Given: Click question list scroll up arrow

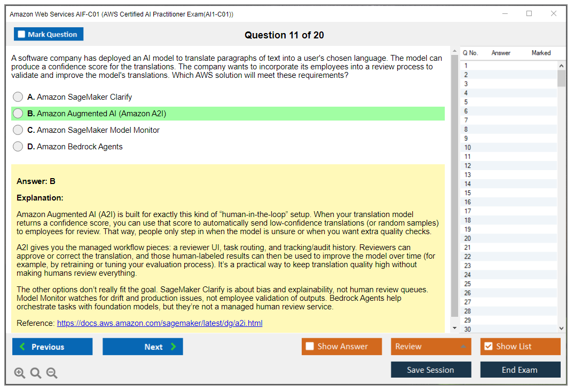Looking at the screenshot, I should pyautogui.click(x=561, y=66).
